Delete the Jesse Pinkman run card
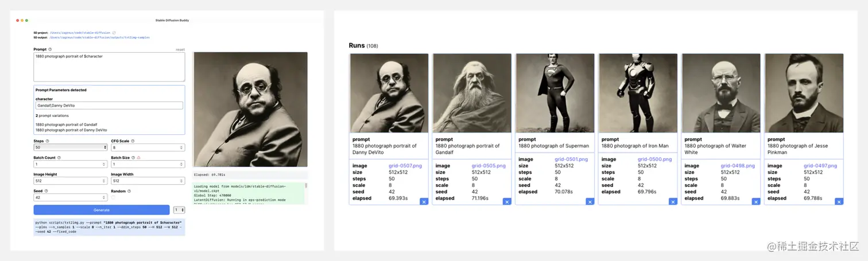 click(x=839, y=201)
